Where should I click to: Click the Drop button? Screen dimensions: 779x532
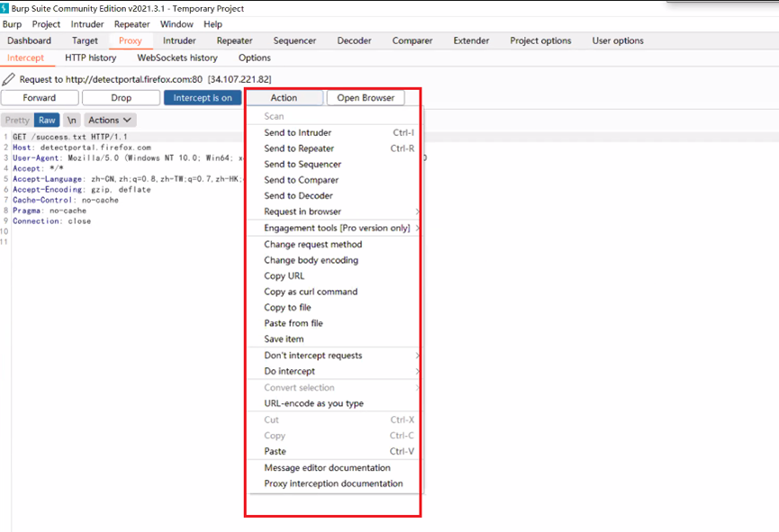point(122,98)
